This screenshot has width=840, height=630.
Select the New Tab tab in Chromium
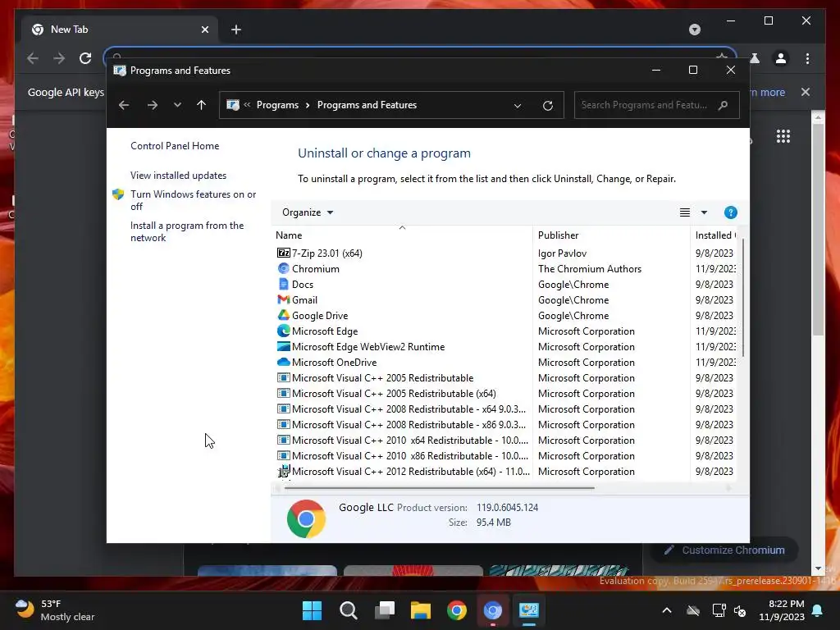point(119,30)
